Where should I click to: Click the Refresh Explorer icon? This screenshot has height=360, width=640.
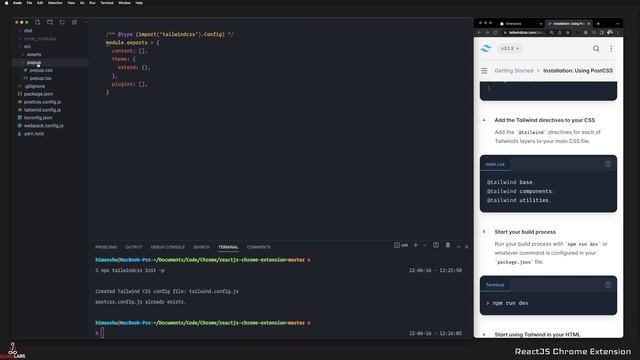[x=62, y=22]
